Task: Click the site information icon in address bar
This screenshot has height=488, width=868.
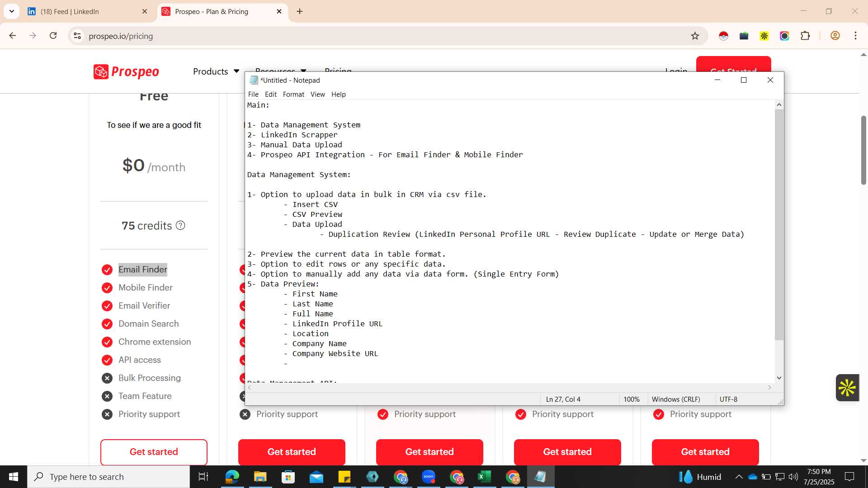Action: click(x=77, y=36)
